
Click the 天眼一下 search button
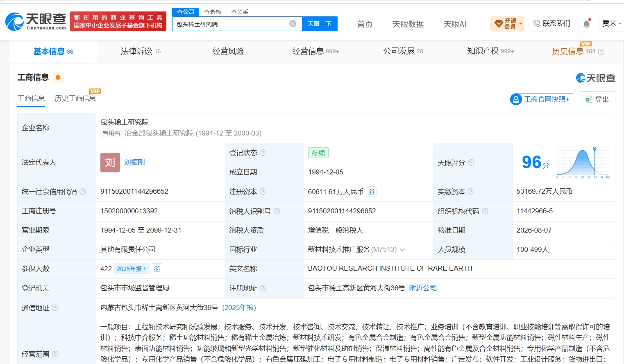coord(320,24)
